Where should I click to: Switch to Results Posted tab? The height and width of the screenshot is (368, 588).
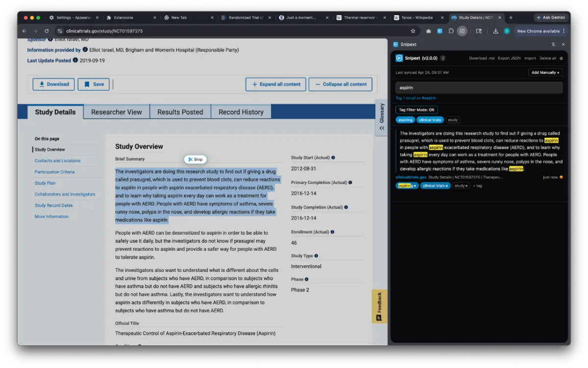tap(180, 112)
